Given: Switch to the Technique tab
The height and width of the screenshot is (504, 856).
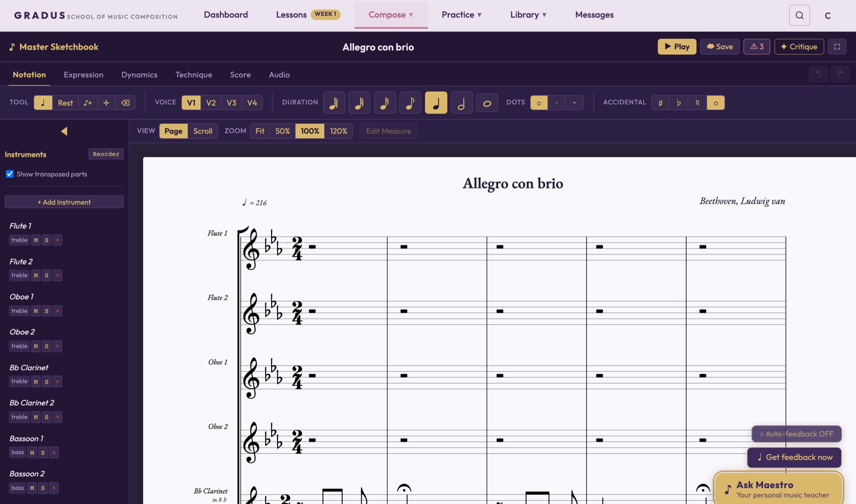Looking at the screenshot, I should 194,75.
